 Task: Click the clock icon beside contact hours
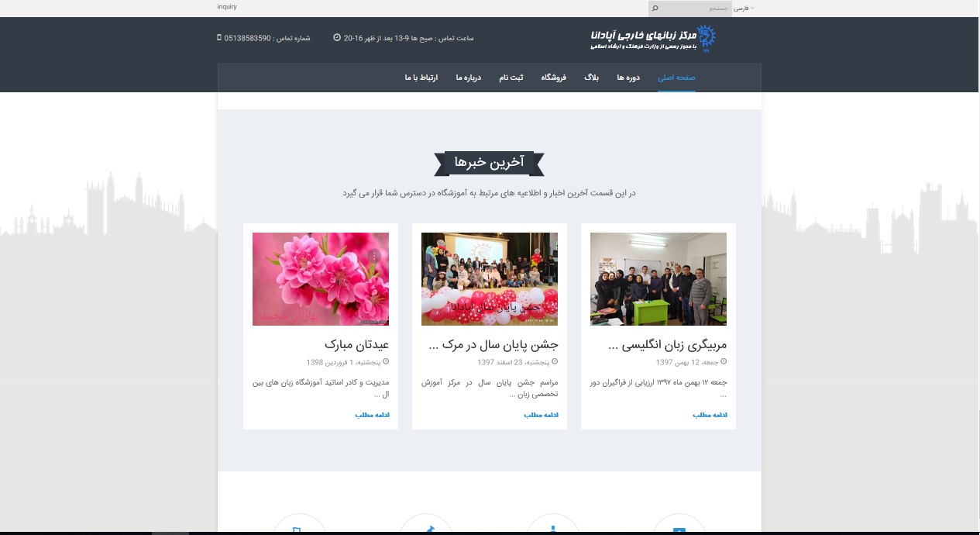337,37
